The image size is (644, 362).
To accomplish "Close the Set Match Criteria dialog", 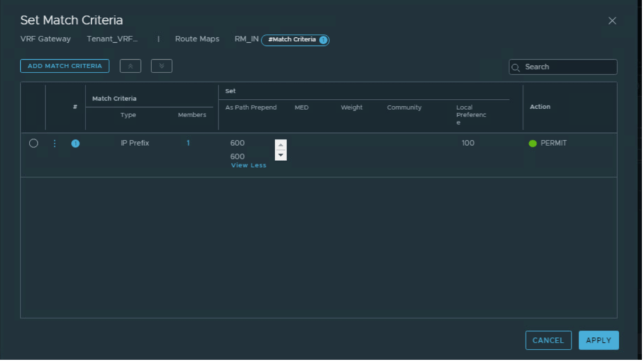I will (x=612, y=21).
